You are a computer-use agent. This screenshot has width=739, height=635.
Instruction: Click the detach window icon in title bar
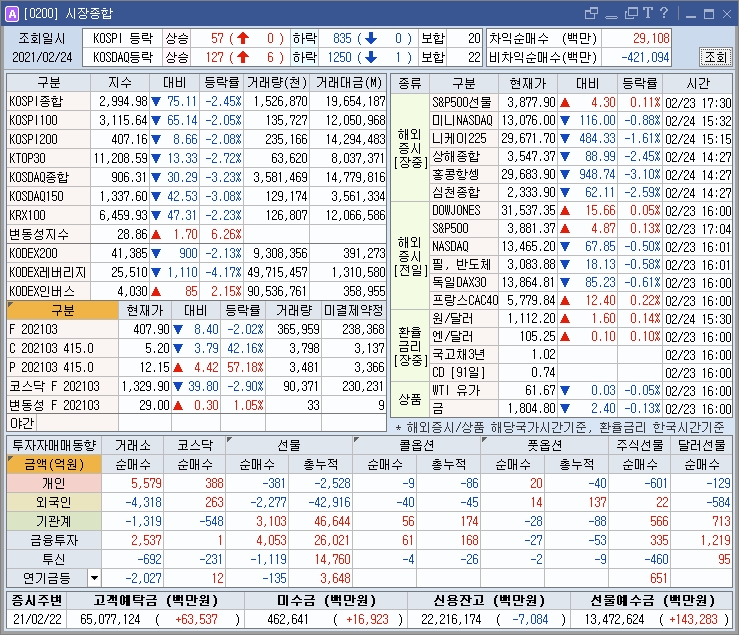pos(591,14)
